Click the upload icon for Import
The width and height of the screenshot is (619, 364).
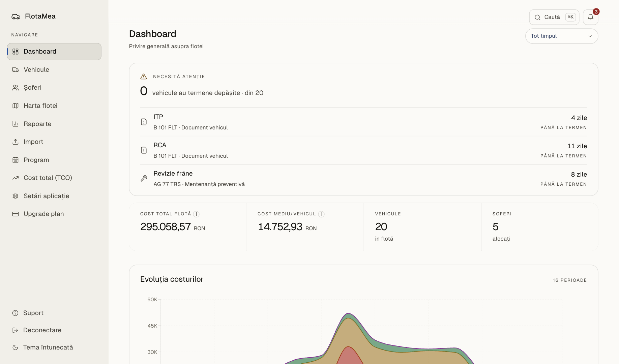tap(16, 142)
